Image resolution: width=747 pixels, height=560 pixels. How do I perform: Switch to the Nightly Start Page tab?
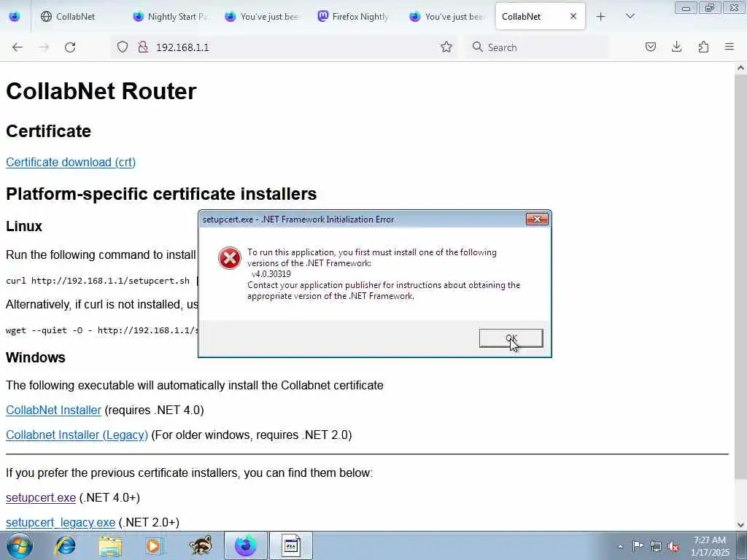click(x=171, y=16)
